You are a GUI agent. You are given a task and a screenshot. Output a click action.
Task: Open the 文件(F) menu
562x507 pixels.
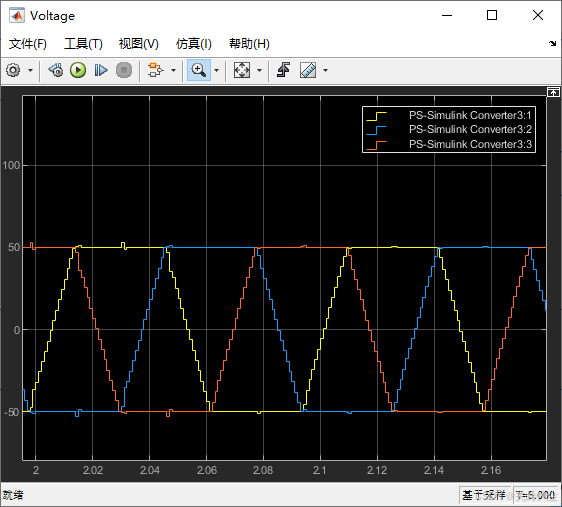click(28, 44)
